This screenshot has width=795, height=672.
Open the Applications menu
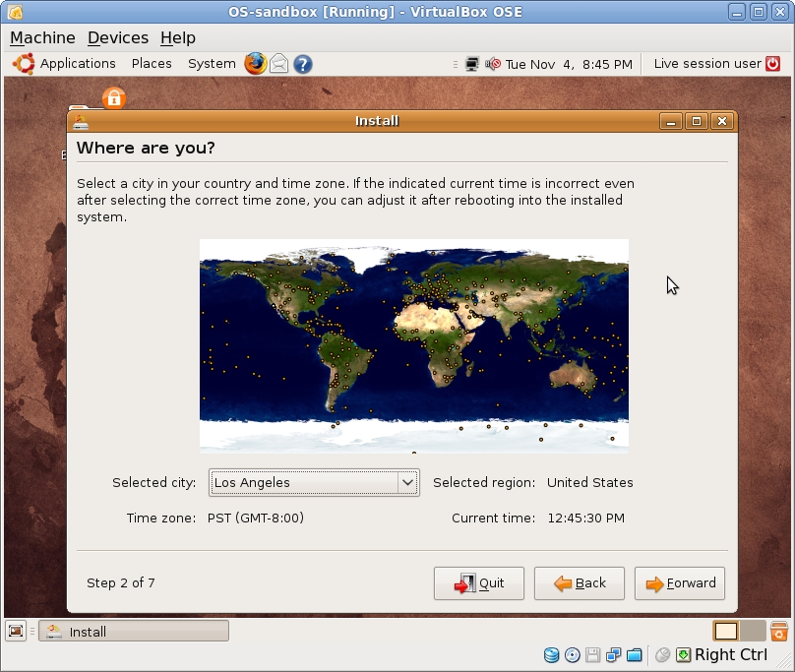(78, 64)
